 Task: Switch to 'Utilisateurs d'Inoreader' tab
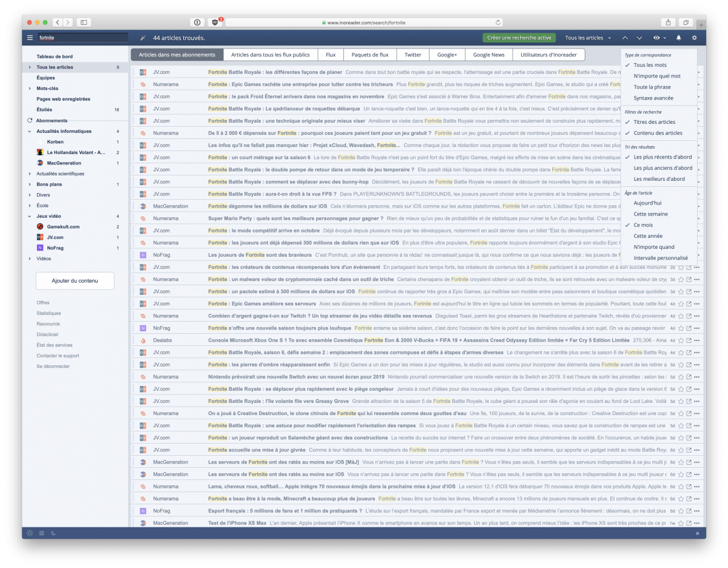[x=549, y=55]
